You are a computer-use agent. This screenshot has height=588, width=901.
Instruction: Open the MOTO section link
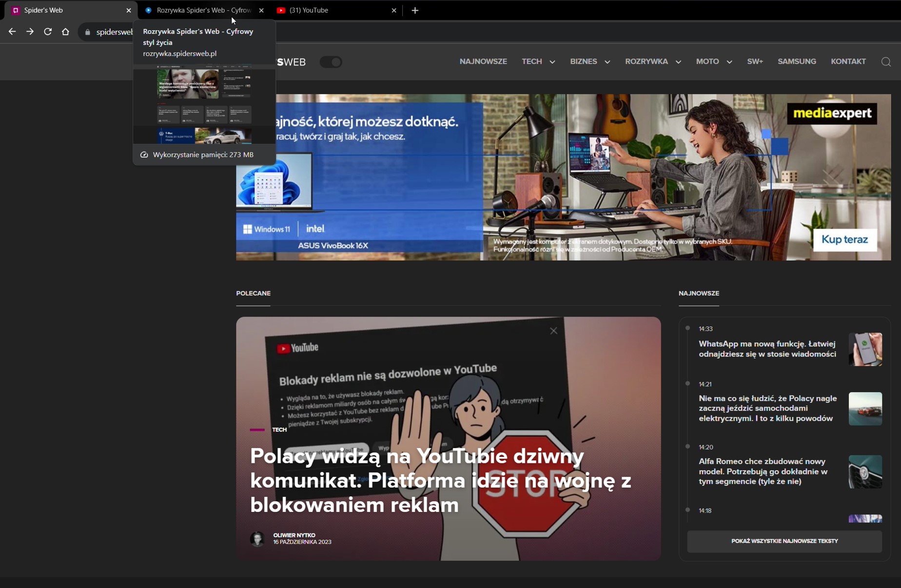pos(707,61)
